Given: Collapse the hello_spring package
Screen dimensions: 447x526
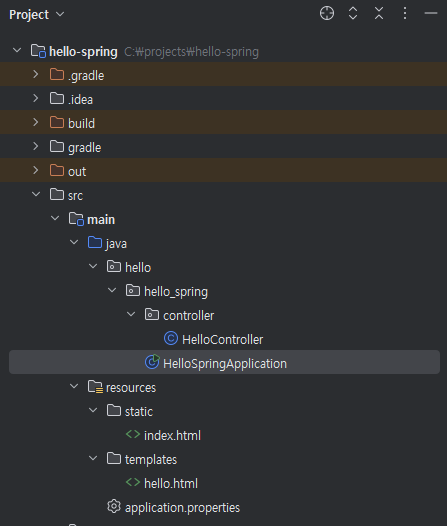Looking at the screenshot, I should point(112,290).
